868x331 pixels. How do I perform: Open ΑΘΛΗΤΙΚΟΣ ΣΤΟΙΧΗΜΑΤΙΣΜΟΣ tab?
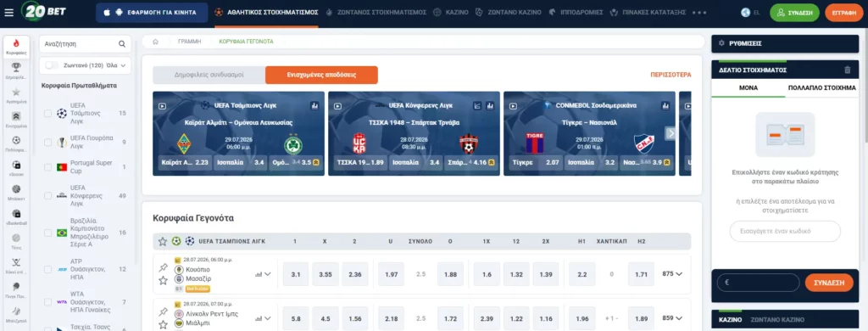click(x=267, y=12)
